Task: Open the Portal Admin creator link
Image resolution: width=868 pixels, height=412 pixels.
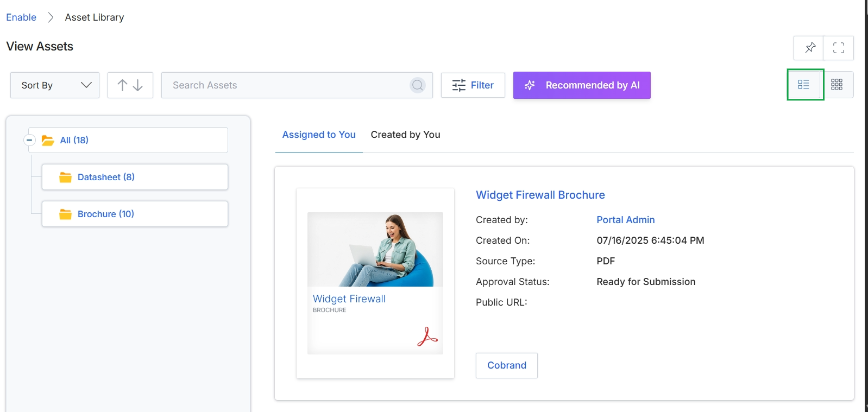Action: pyautogui.click(x=626, y=220)
